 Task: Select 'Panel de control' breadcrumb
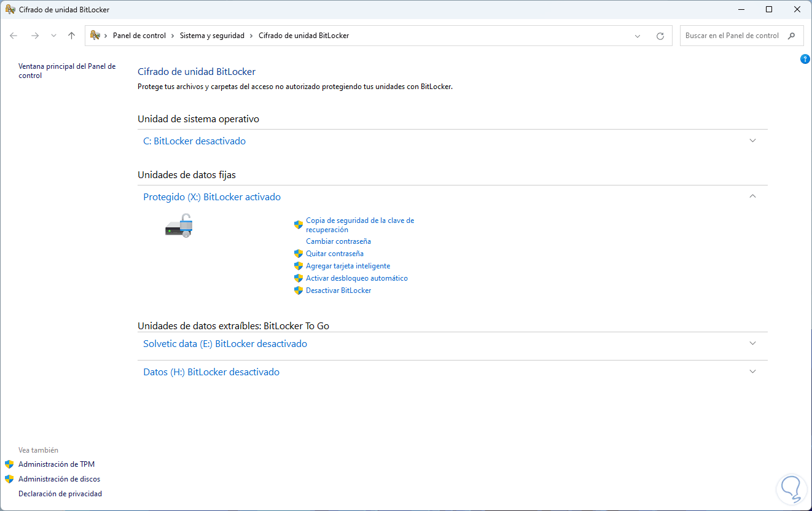pyautogui.click(x=139, y=36)
